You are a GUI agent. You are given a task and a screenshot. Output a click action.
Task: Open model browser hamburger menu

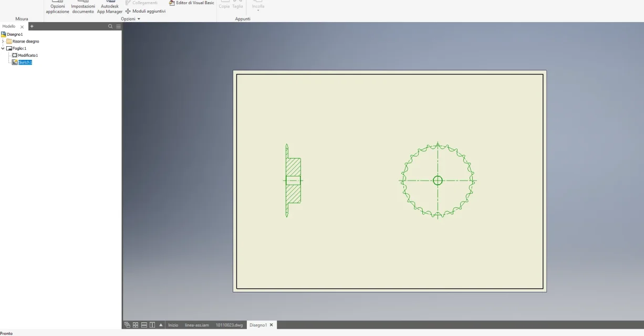118,26
